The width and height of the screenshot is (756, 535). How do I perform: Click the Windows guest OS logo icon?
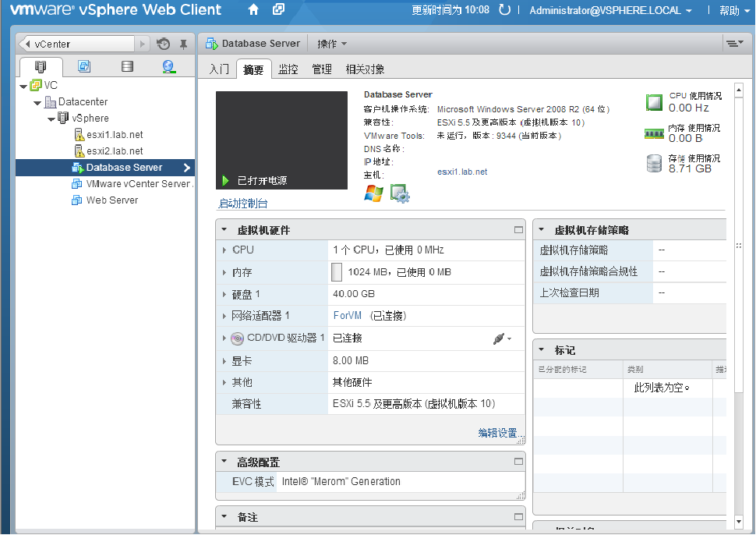coord(373,193)
